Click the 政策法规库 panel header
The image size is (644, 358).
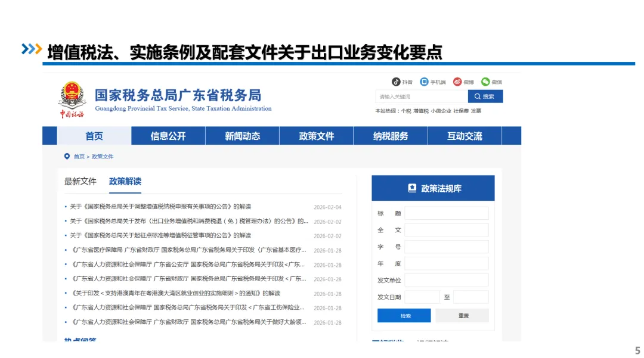[x=433, y=188]
